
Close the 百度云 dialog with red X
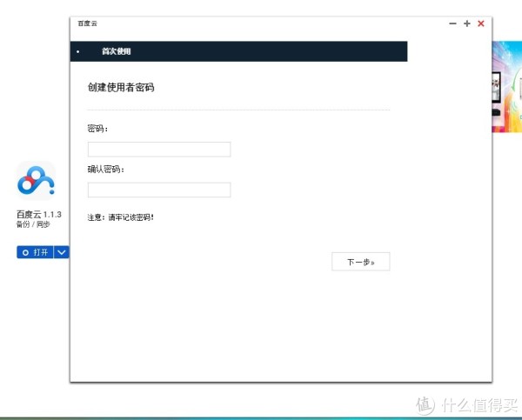[481, 23]
